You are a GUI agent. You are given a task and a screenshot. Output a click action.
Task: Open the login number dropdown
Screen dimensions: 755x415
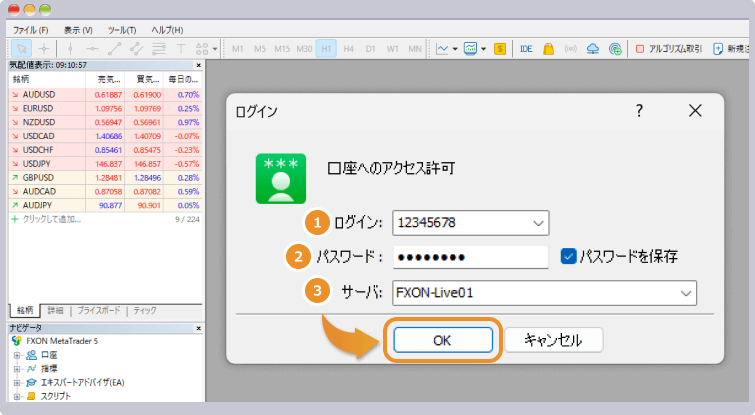pos(538,223)
